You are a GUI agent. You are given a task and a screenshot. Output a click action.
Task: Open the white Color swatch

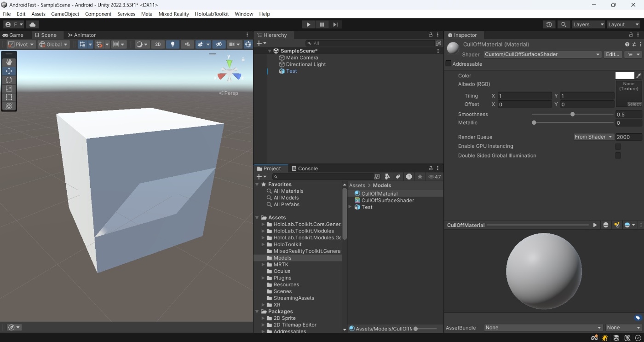tap(625, 75)
